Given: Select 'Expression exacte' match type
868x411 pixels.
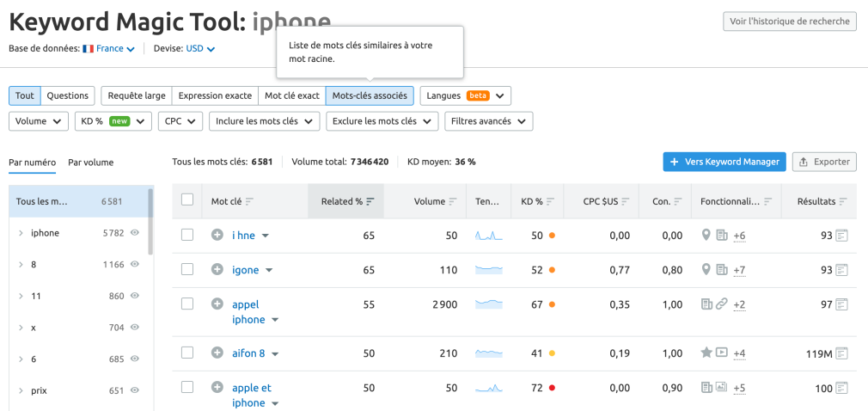Looking at the screenshot, I should click(x=215, y=95).
